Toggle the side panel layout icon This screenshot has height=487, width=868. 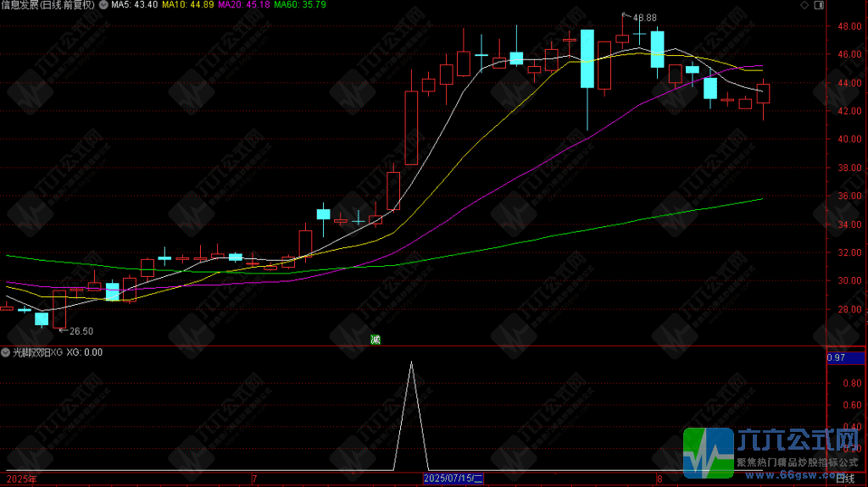click(x=819, y=5)
